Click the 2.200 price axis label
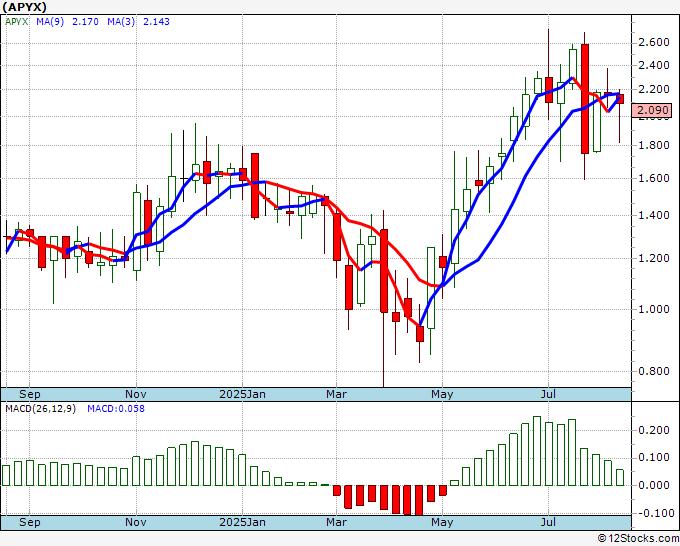Viewport: 680px width, 546px height. coord(654,89)
